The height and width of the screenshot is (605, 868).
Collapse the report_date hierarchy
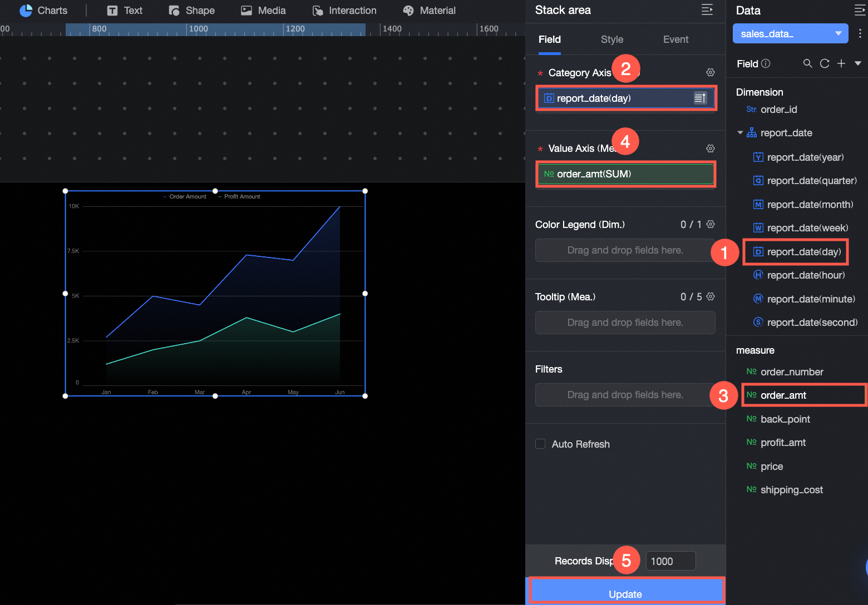click(x=740, y=133)
